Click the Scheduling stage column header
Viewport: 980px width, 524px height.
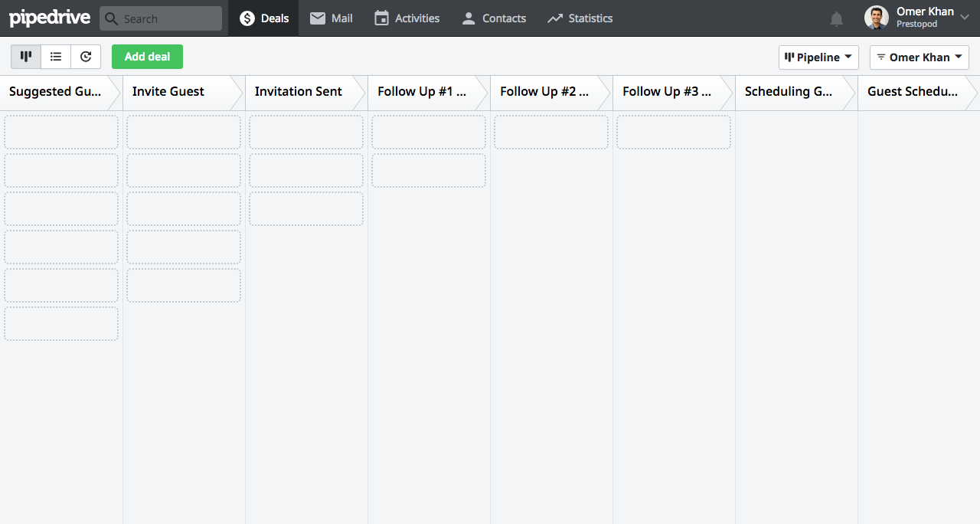pos(789,92)
